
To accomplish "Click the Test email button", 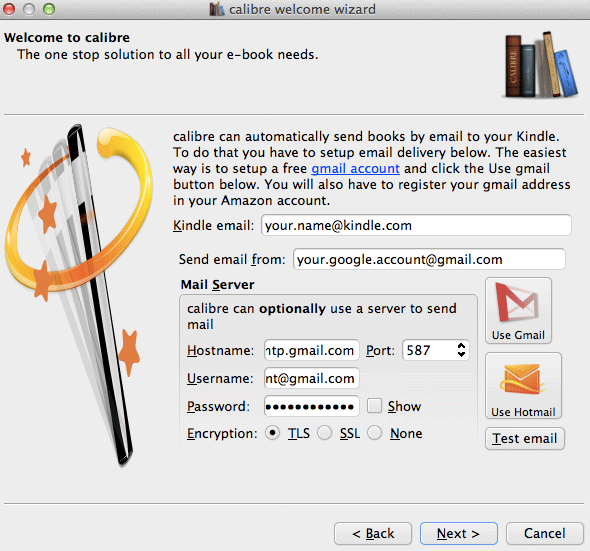I will pos(525,438).
